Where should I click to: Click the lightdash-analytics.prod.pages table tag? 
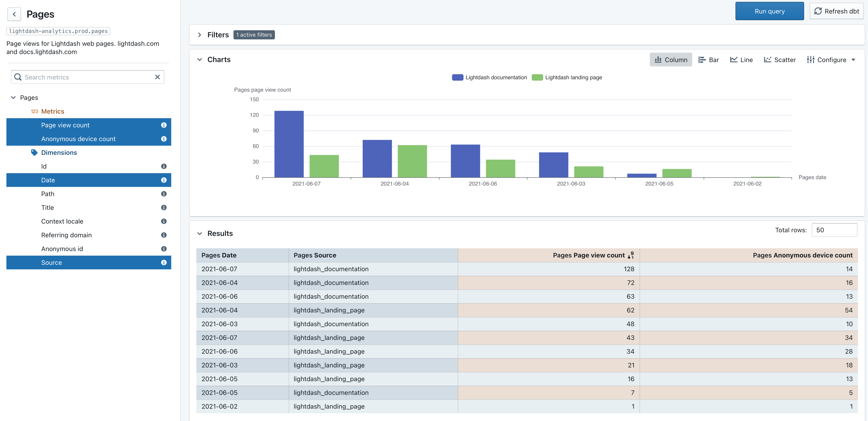pos(58,31)
